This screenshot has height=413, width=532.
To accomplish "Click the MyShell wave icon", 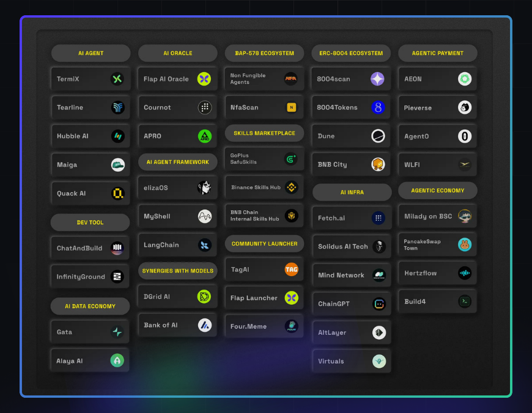I will (205, 216).
